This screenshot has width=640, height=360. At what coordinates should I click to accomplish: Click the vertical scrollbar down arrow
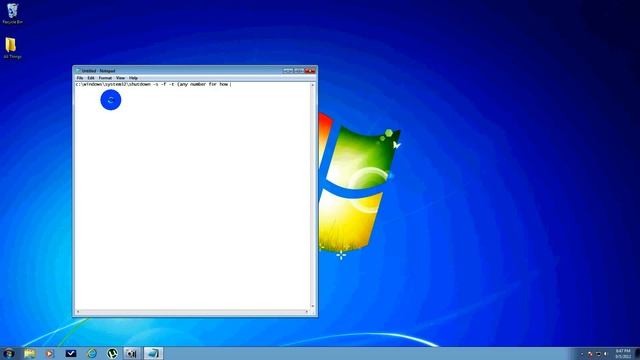313,306
